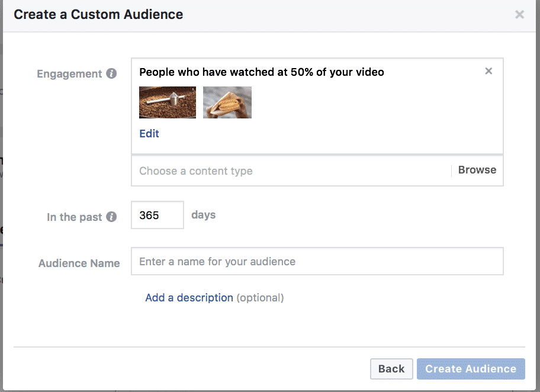Click Browse to list content types
Image resolution: width=540 pixels, height=392 pixels.
(x=477, y=170)
